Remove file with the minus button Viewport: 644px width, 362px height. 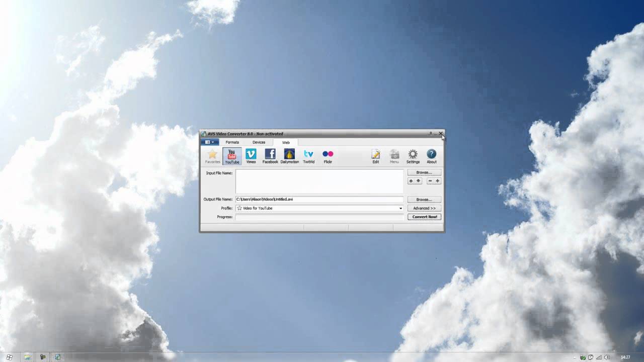(x=430, y=181)
